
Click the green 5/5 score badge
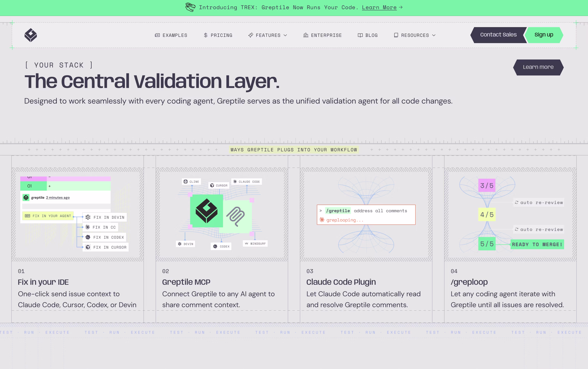(x=487, y=244)
